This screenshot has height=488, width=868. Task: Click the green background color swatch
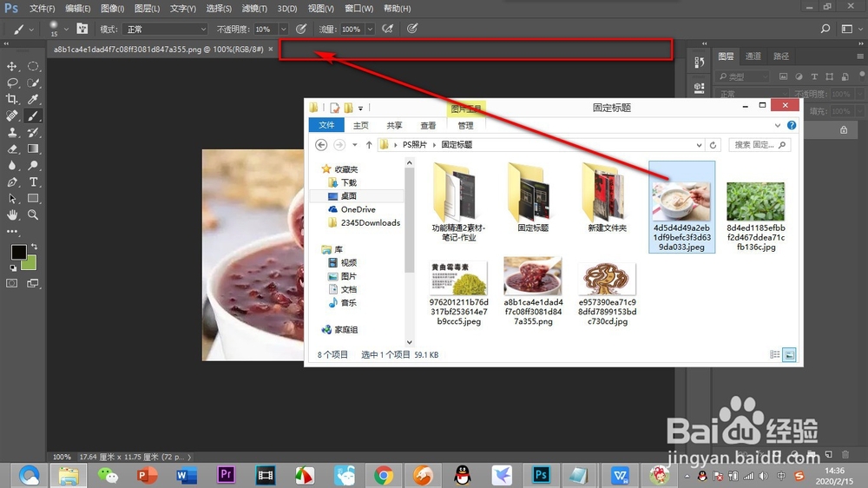[30, 264]
